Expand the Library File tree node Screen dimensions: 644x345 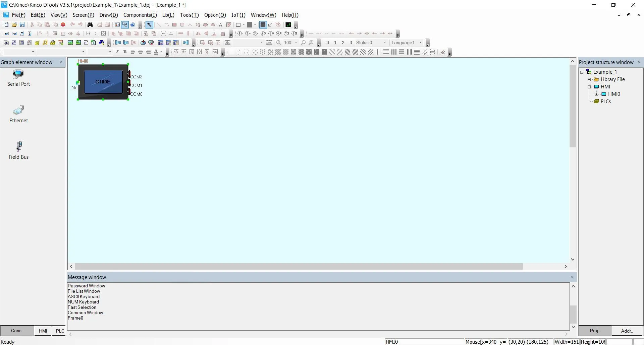589,79
